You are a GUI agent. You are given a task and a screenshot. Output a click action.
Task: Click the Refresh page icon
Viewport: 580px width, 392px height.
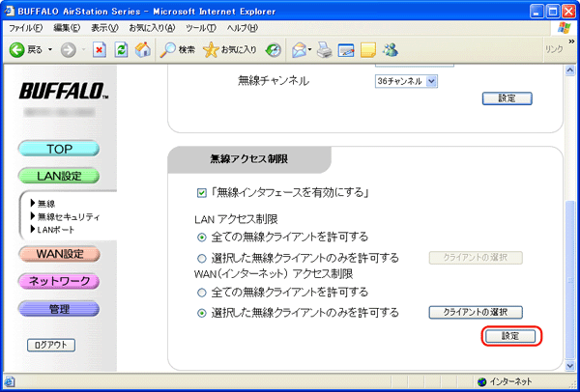[121, 49]
